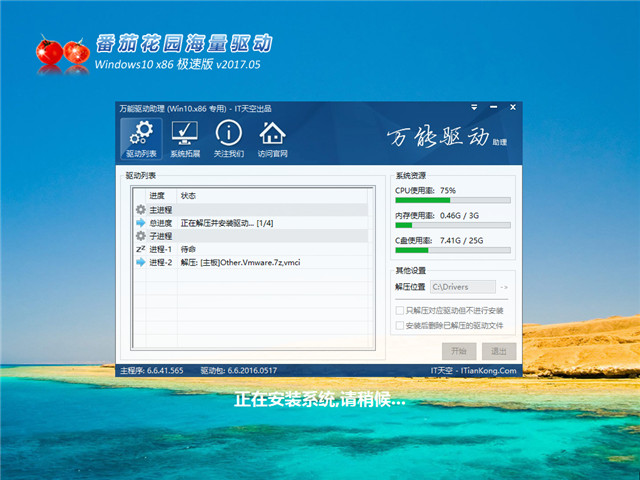Select the 正在解压并安装驱动... [1/4] status
640x480 pixels.
pos(227,223)
